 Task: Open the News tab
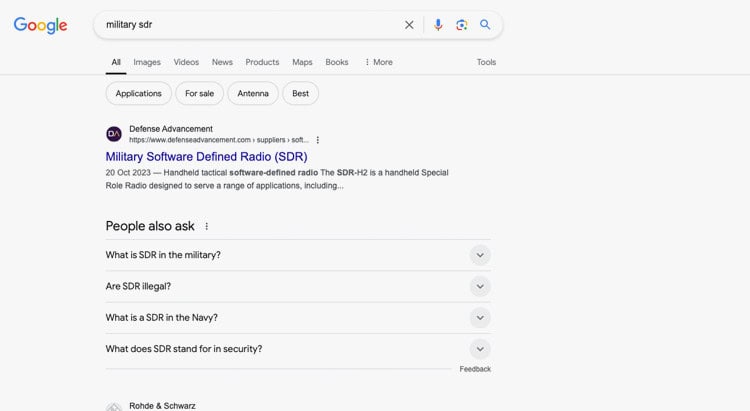coord(222,62)
